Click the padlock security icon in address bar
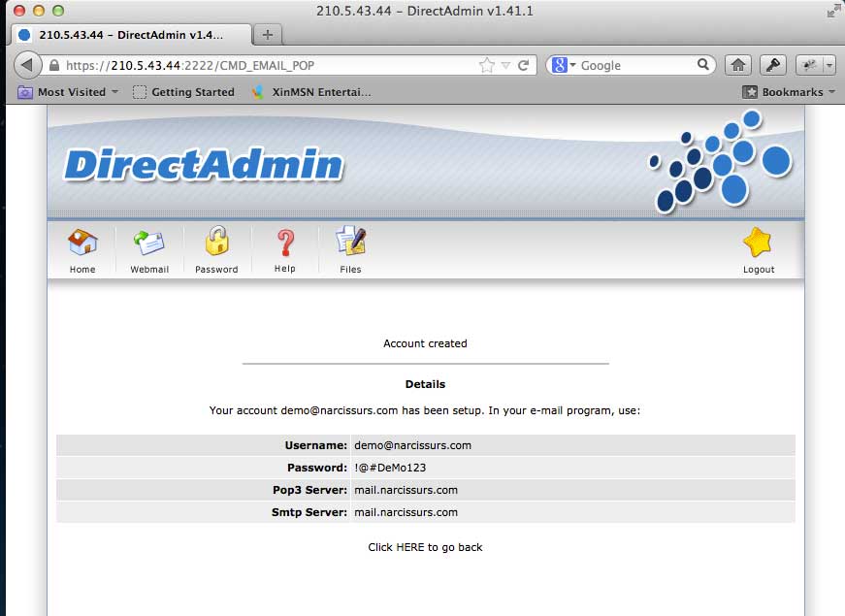Image resolution: width=845 pixels, height=616 pixels. point(54,65)
